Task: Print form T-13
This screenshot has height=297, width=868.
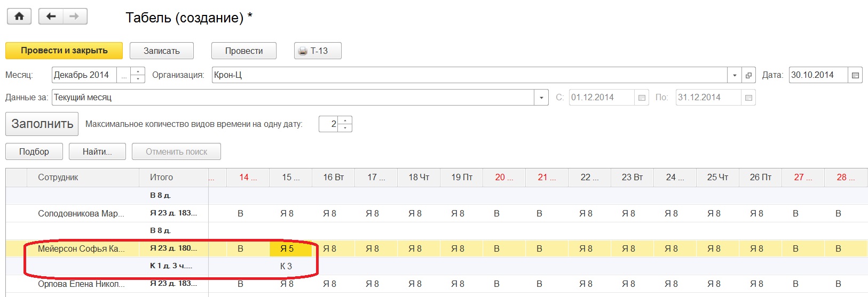Action: pos(318,51)
